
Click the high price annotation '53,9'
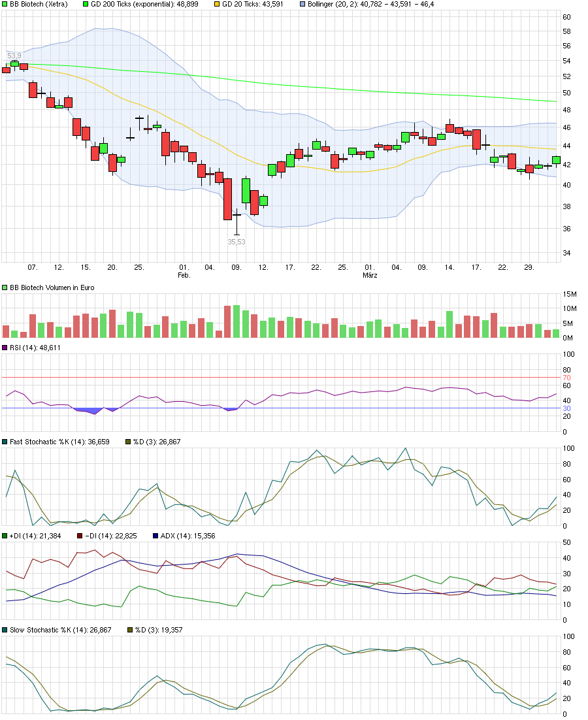point(14,56)
